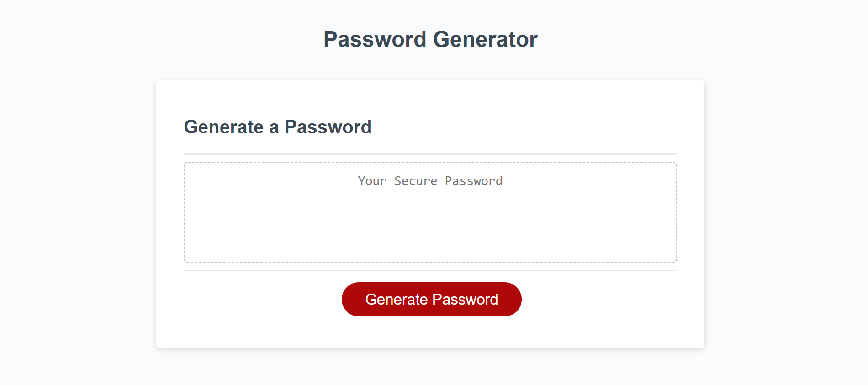
Task: Click the Password Generator page title
Action: [430, 39]
